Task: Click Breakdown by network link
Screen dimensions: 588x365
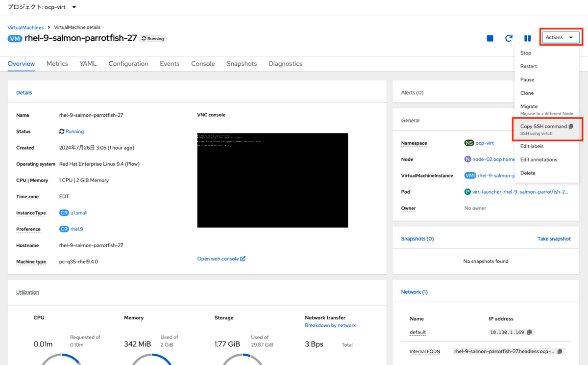Action: click(330, 325)
